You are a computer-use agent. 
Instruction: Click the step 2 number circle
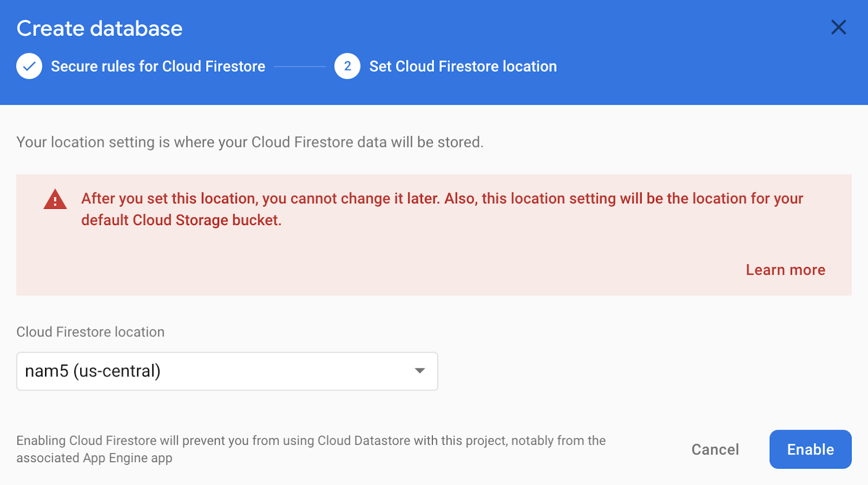pos(347,66)
